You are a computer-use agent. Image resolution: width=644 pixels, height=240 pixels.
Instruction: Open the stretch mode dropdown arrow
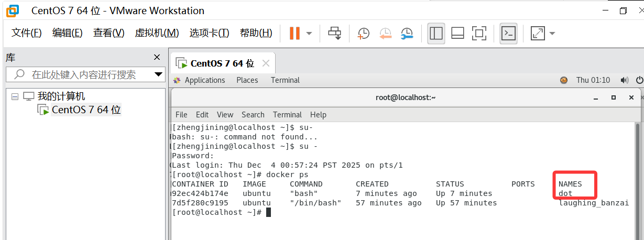pyautogui.click(x=552, y=33)
